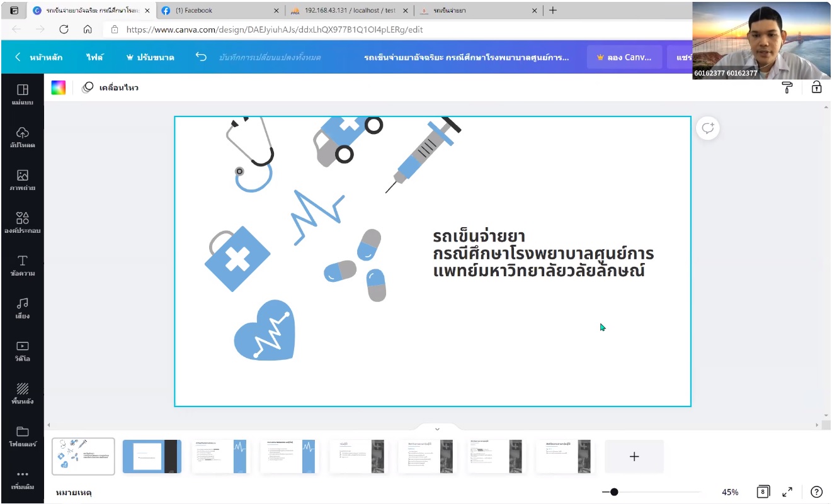Open the ภาพถ่าย photos panel
Image resolution: width=832 pixels, height=504 pixels.
tap(22, 180)
